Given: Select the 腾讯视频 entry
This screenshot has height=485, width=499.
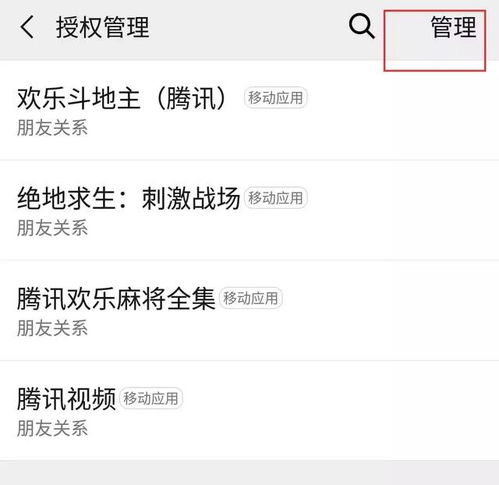Looking at the screenshot, I should pyautogui.click(x=249, y=410).
